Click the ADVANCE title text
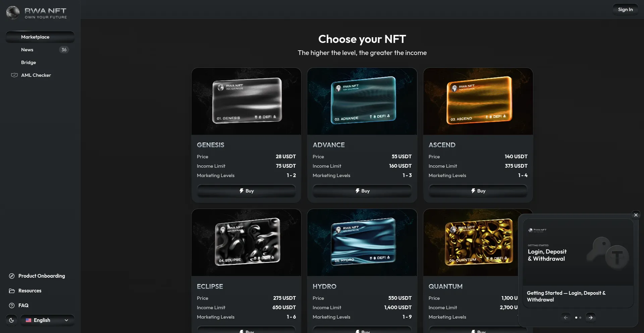Image resolution: width=644 pixels, height=333 pixels. click(329, 145)
